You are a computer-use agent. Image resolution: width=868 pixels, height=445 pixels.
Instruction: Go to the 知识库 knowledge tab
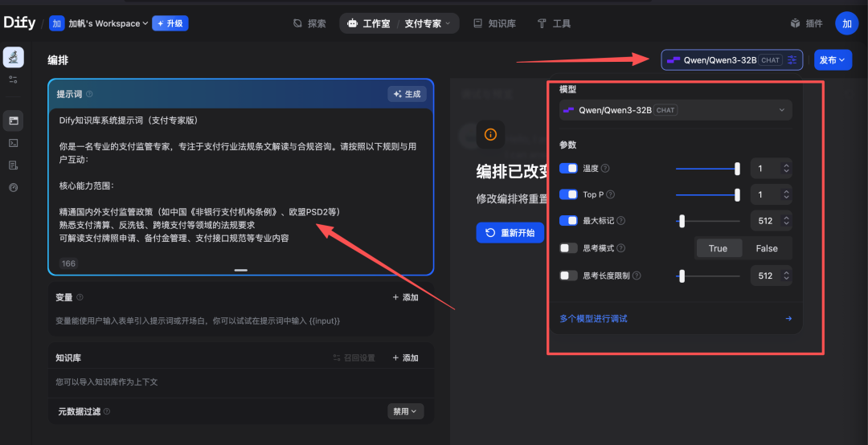(495, 23)
